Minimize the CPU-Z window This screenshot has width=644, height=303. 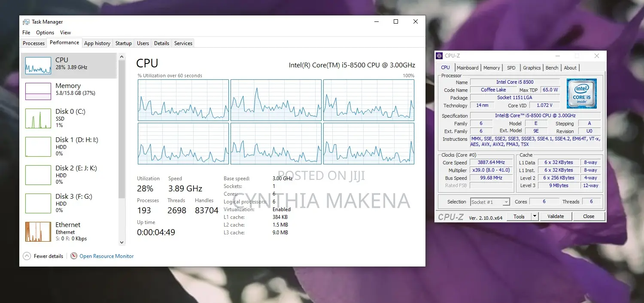[557, 56]
